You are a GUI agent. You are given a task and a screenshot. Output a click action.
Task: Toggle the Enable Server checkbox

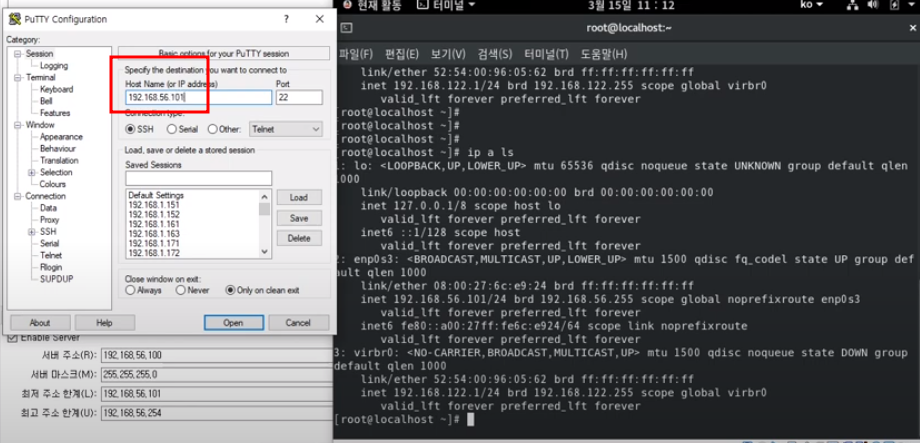[12, 338]
